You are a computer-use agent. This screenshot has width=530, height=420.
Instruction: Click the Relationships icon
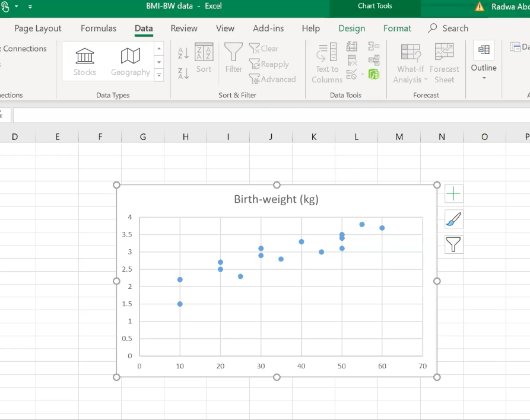[374, 60]
